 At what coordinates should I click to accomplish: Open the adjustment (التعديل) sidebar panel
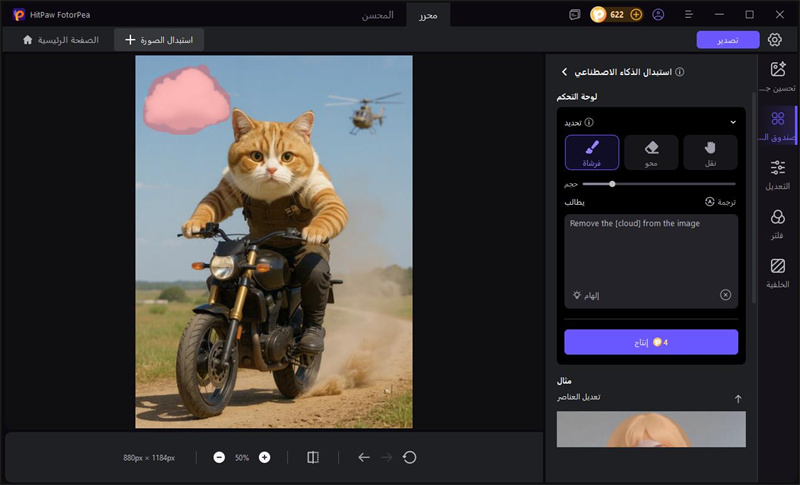(778, 174)
